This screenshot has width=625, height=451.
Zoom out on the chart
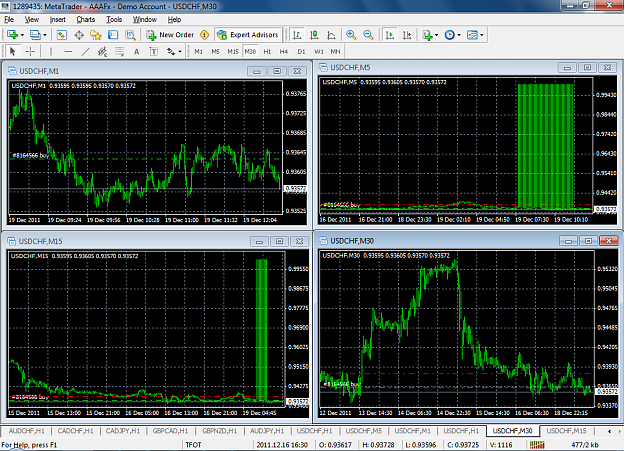point(368,35)
